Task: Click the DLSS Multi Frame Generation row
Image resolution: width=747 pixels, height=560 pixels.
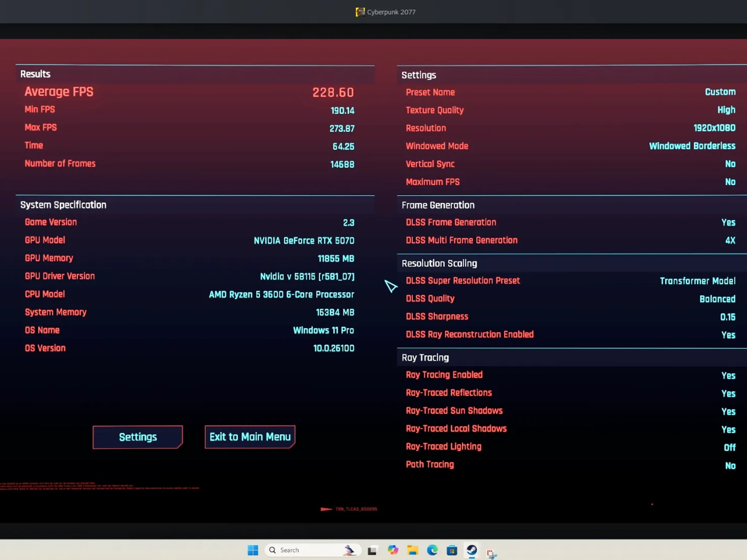Action: [x=571, y=240]
